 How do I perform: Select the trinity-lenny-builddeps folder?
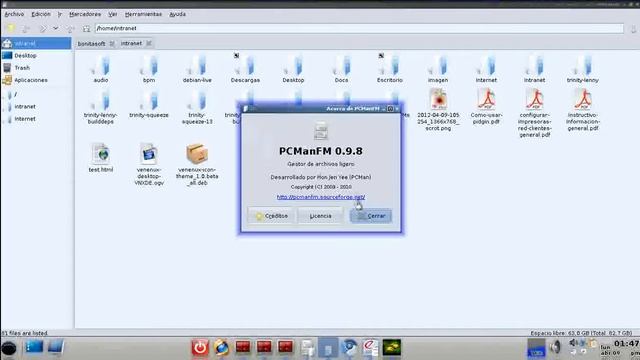[100, 107]
